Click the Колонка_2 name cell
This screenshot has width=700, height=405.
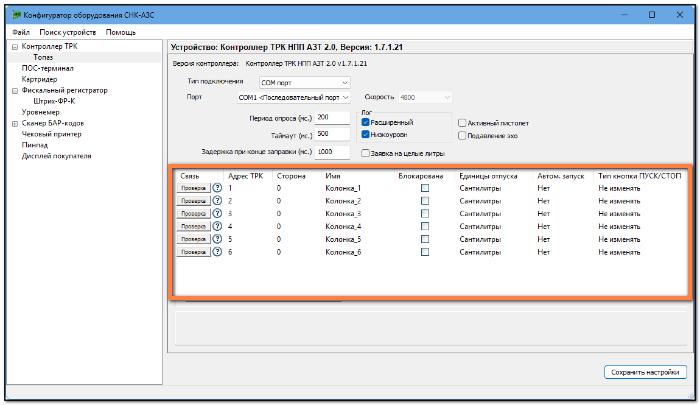pyautogui.click(x=343, y=201)
